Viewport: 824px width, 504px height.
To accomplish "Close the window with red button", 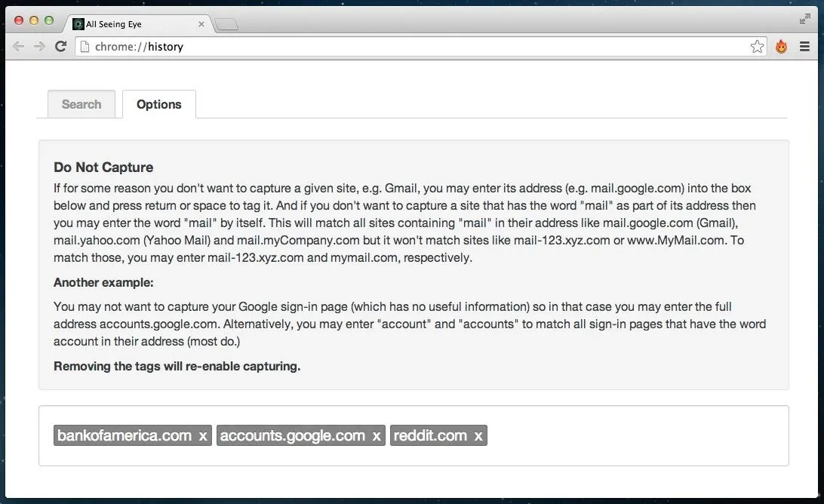I will pos(19,20).
